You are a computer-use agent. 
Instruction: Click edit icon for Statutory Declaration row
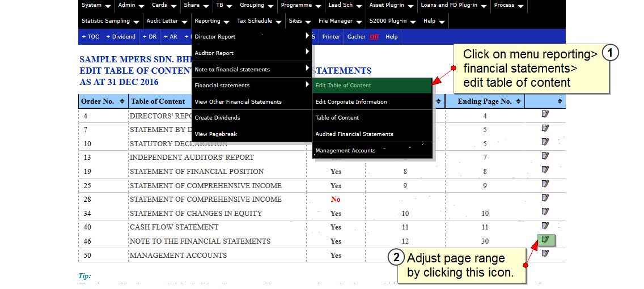pos(545,142)
